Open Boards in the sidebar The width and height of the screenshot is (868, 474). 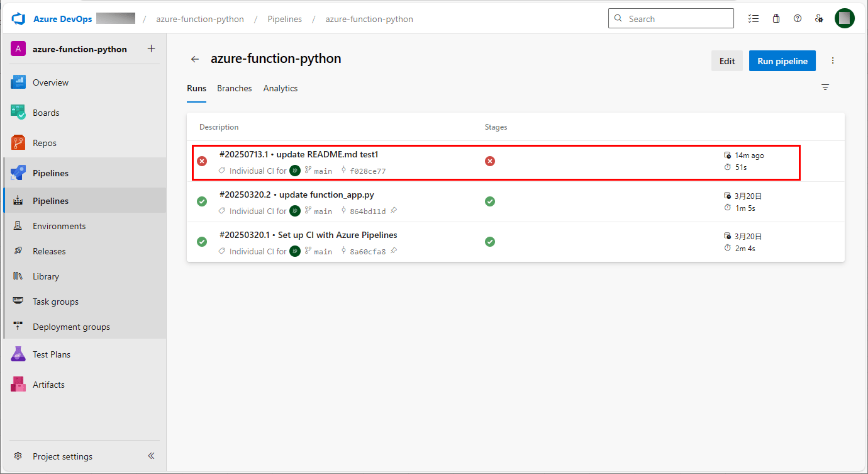click(x=83, y=113)
